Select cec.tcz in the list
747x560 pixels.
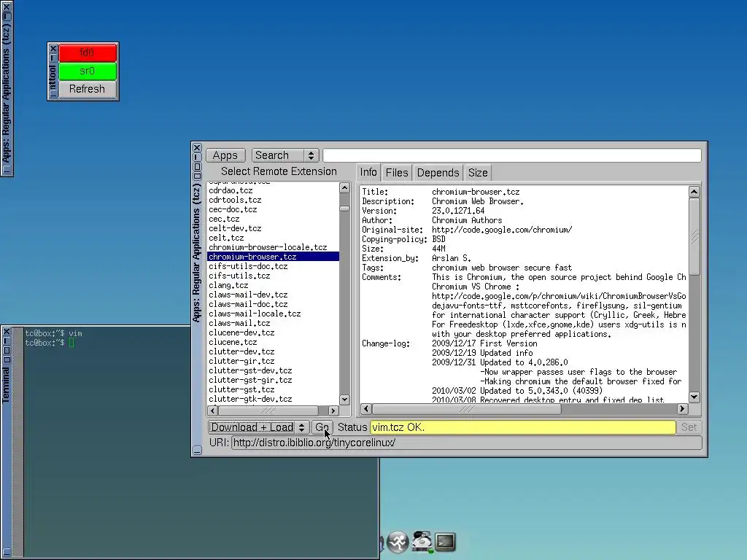point(273,219)
